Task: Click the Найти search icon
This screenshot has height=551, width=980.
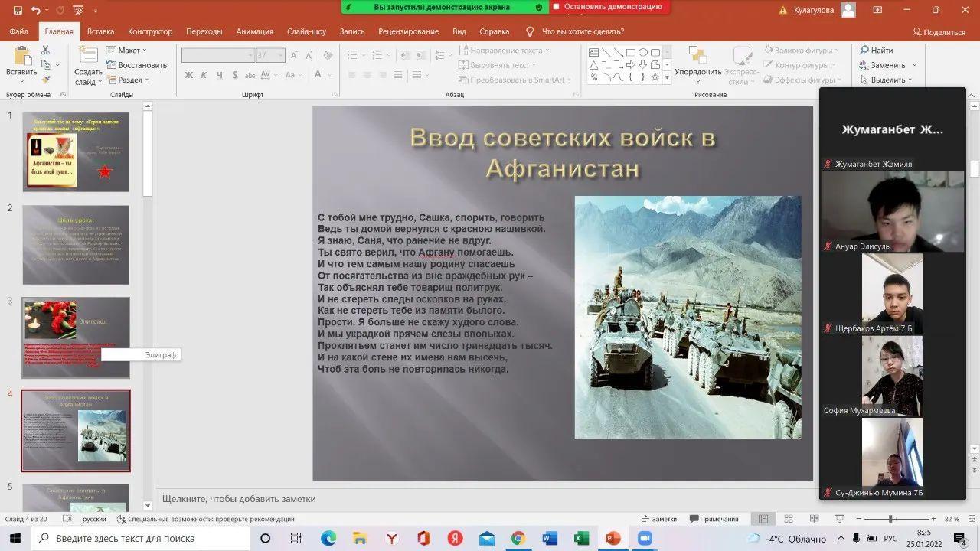Action: (864, 51)
